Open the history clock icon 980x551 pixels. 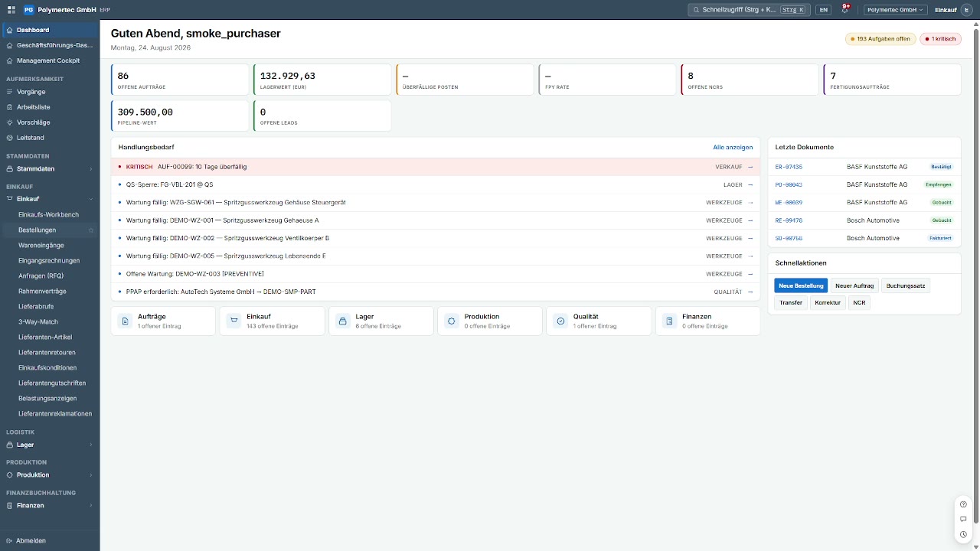[x=963, y=534]
